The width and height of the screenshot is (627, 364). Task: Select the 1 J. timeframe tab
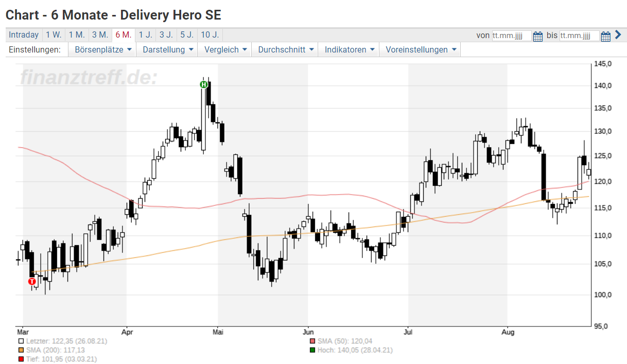(x=145, y=35)
